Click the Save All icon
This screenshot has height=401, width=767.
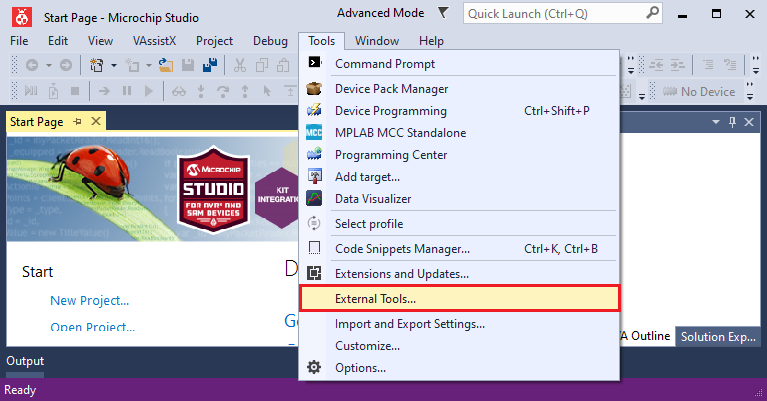[x=210, y=65]
